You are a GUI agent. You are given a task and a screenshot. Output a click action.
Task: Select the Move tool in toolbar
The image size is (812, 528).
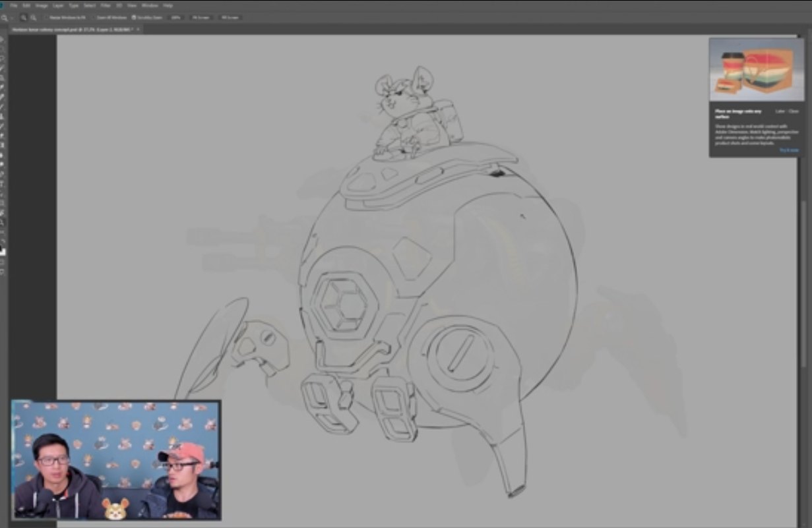coord(3,40)
